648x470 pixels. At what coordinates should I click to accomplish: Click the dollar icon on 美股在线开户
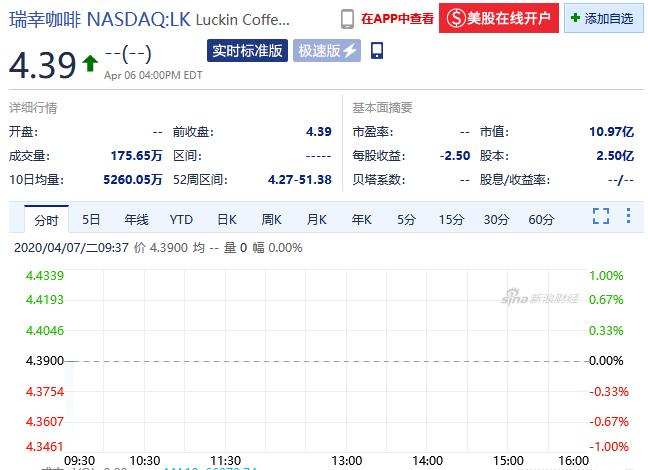[456, 18]
